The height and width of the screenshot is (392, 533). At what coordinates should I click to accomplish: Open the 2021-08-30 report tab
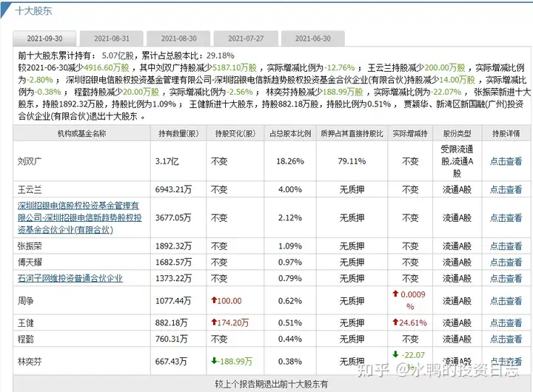178,38
